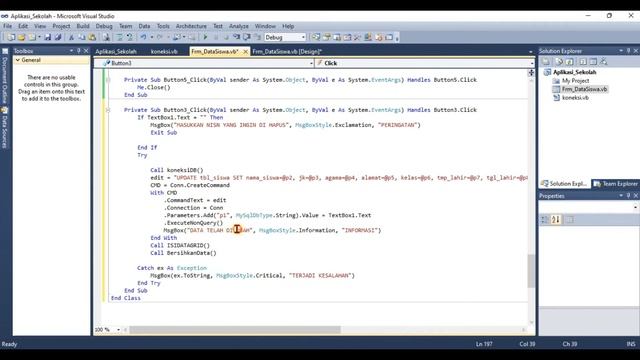Open Solution Explorer from the standard toolbar
Screen dimensions: 640x360
(x=316, y=37)
